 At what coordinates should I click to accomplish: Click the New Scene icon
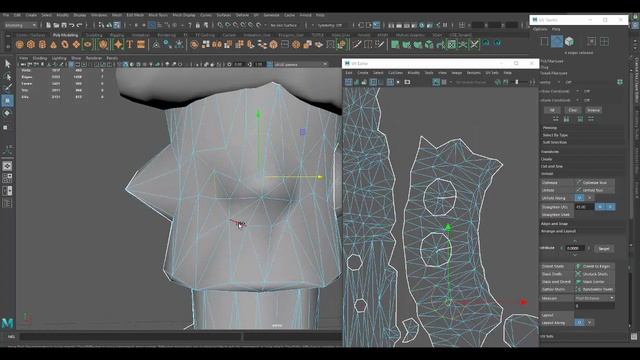coord(49,25)
